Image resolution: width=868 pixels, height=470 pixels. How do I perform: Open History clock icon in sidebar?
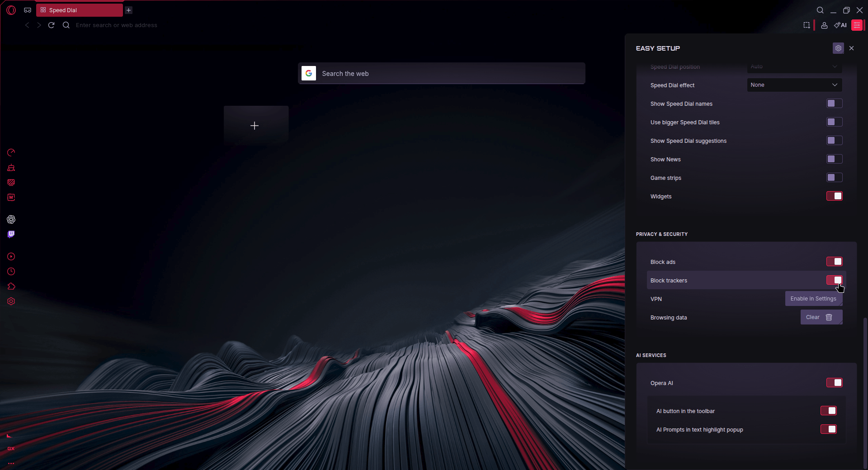click(11, 272)
